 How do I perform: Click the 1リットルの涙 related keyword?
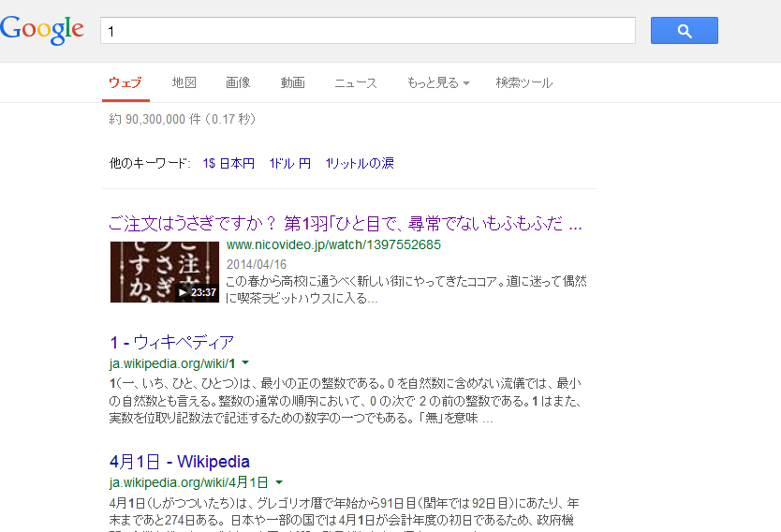[360, 163]
